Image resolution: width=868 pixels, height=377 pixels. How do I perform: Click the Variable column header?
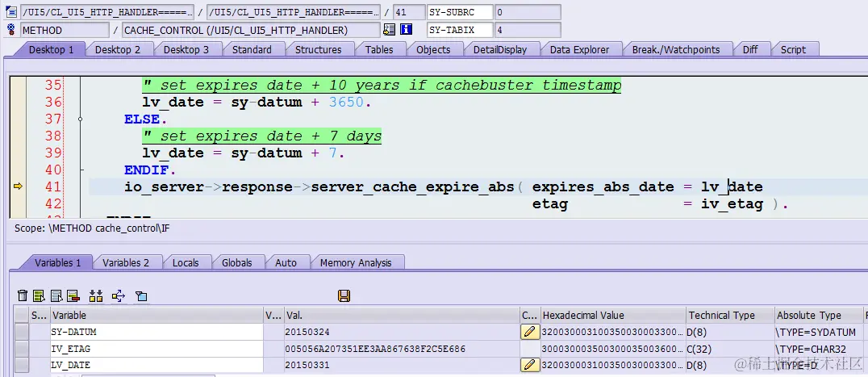tap(157, 315)
